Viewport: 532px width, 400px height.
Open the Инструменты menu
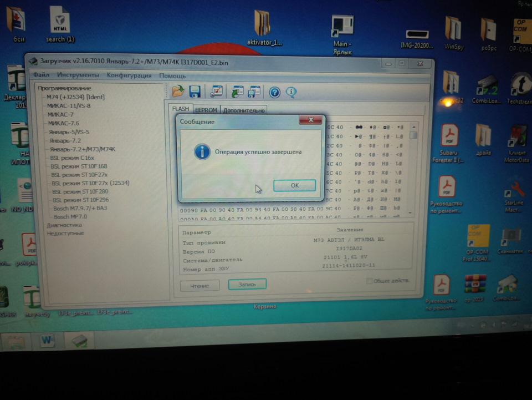(78, 75)
